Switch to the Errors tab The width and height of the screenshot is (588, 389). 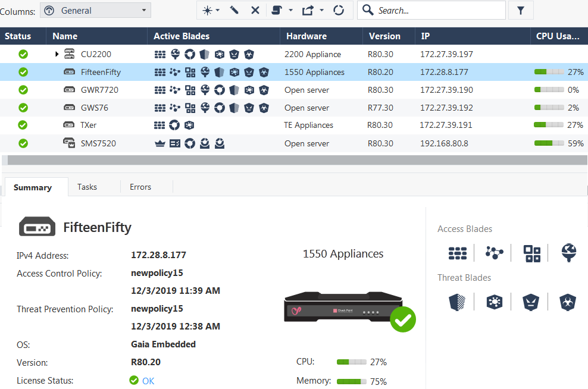pyautogui.click(x=140, y=187)
